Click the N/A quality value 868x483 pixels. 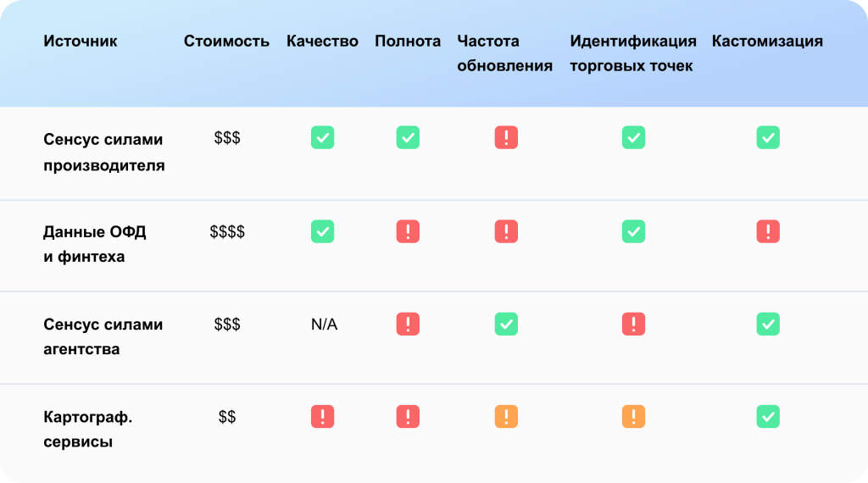[324, 324]
